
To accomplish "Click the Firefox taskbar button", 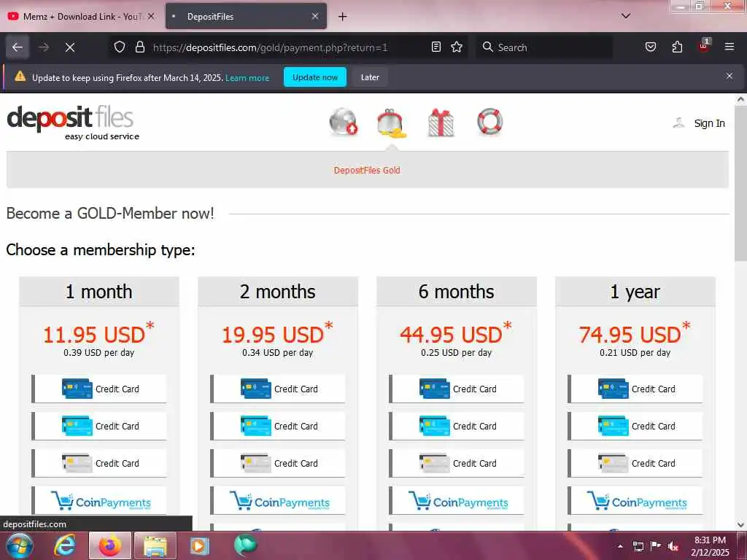I will (x=110, y=545).
